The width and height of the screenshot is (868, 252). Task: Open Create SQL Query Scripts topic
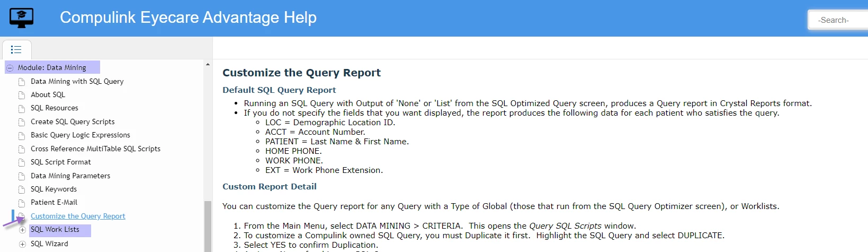click(x=73, y=121)
